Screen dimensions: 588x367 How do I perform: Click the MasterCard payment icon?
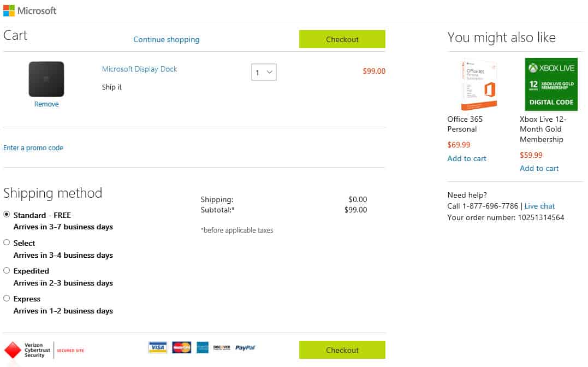click(x=181, y=347)
